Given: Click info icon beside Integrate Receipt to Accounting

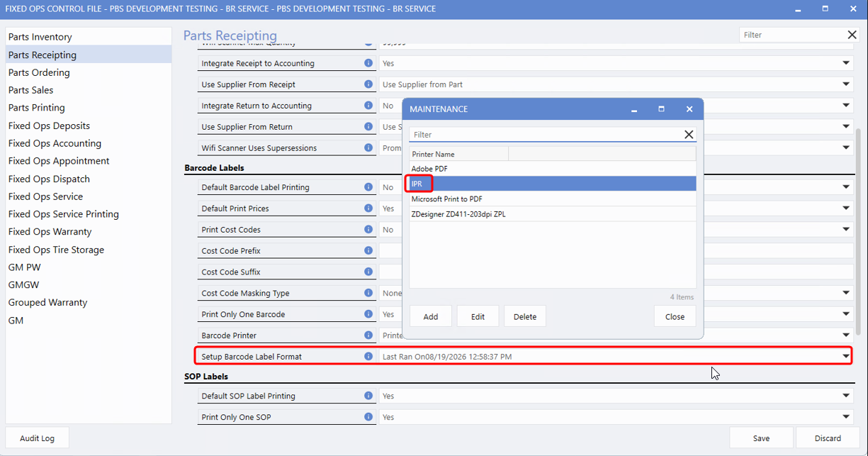Looking at the screenshot, I should tap(368, 63).
